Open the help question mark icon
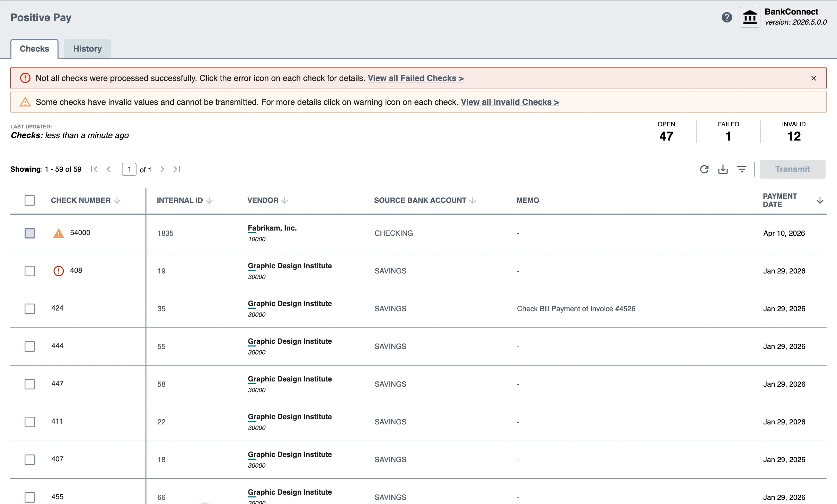Viewport: 837px width, 504px height. [727, 17]
